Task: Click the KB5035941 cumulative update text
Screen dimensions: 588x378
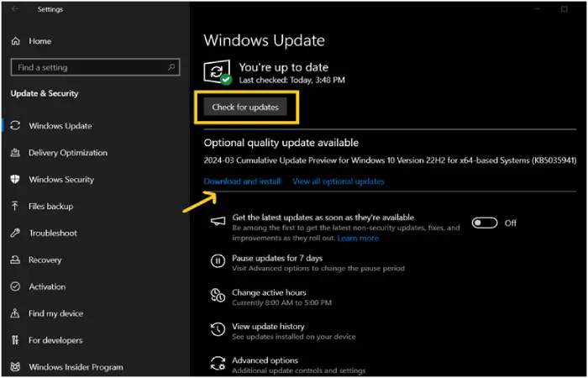Action: (x=390, y=160)
